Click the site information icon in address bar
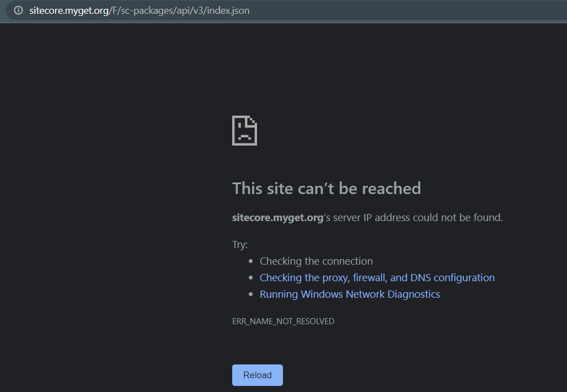The height and width of the screenshot is (392, 567). click(18, 10)
